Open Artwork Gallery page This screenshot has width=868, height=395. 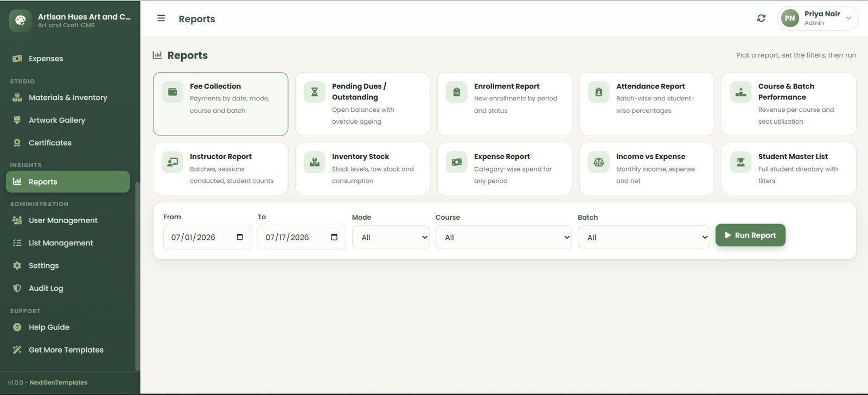pyautogui.click(x=68, y=120)
